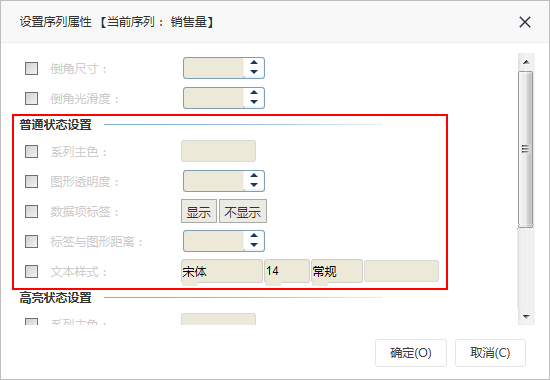The height and width of the screenshot is (380, 550).
Task: Select the 显示 label option
Action: point(199,211)
